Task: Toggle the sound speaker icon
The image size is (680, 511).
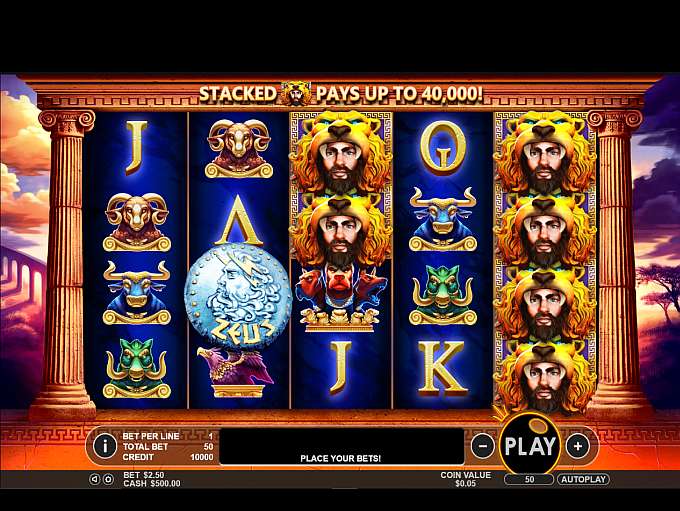Action: (95, 479)
